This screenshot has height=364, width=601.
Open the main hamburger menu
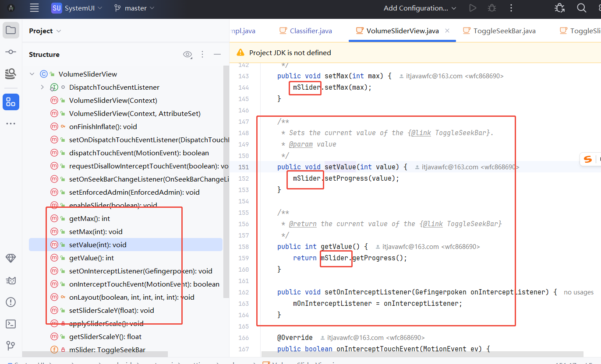pos(34,8)
